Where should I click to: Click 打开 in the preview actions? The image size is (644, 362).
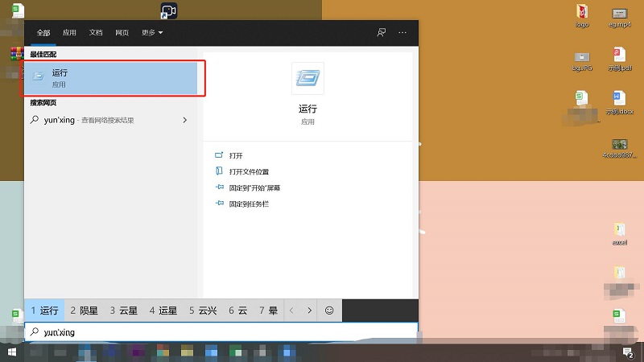pyautogui.click(x=235, y=155)
